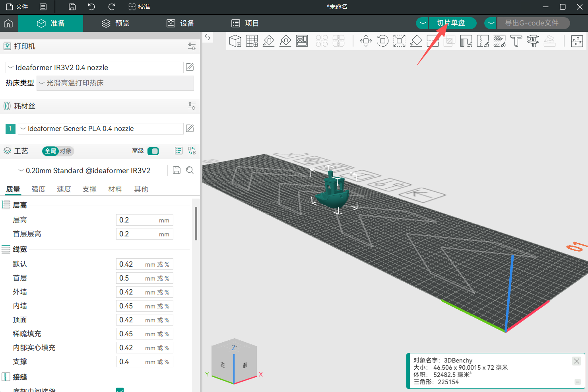The image size is (588, 392).
Task: Edit the Generic PLA filament preset
Action: click(x=190, y=129)
